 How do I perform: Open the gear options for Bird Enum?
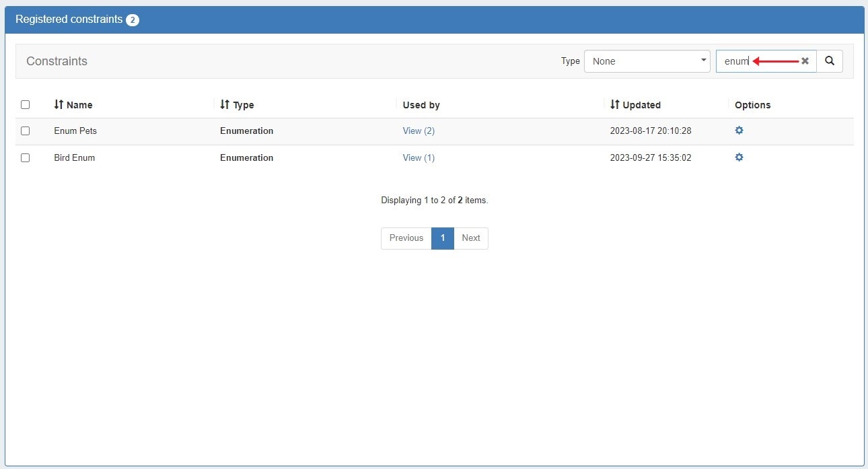[x=739, y=157]
